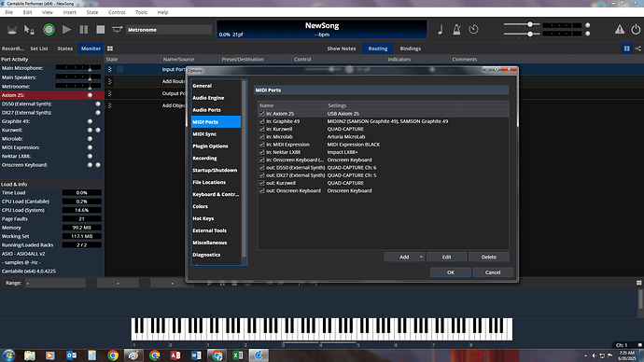Click the Stop transport icon
644x362 pixels.
click(101, 30)
